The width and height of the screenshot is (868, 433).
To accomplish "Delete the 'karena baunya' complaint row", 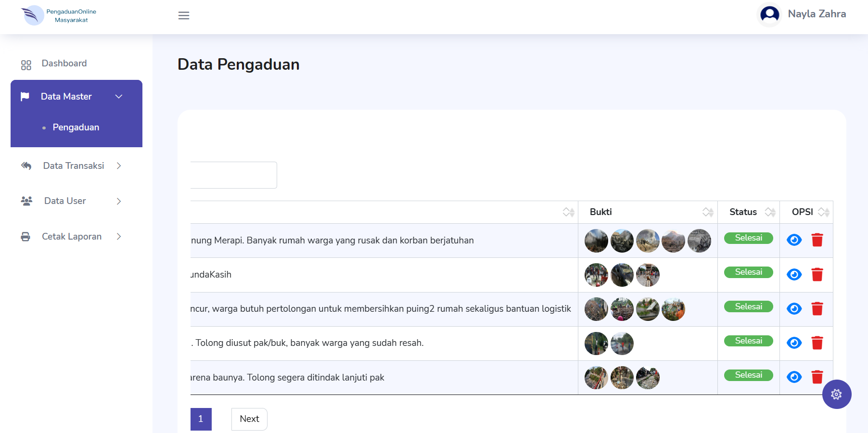I will coord(817,377).
